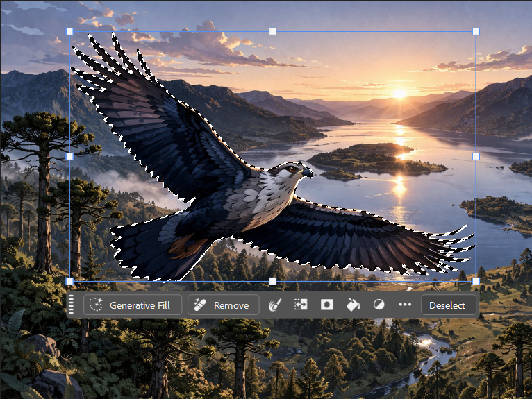Click the Remove tool bandage icon

[199, 305]
